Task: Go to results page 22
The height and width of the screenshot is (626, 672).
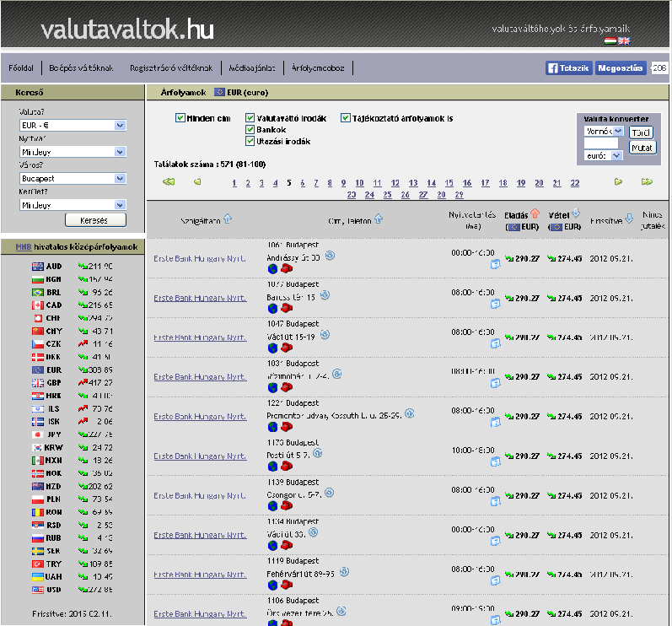Action: coord(575,183)
